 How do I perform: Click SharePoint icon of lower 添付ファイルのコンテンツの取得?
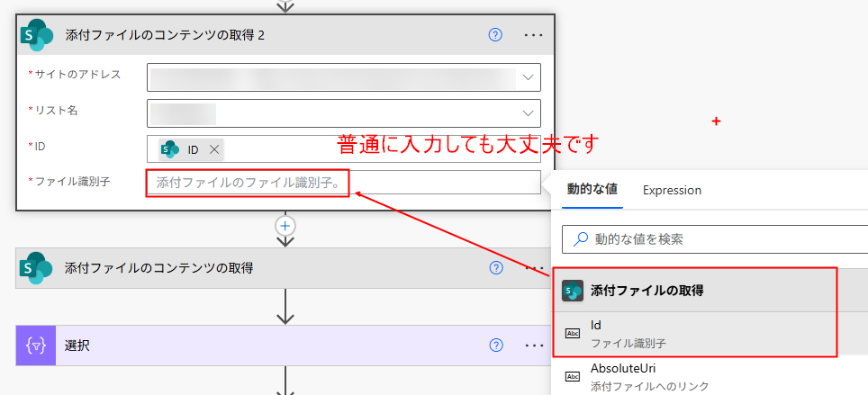click(x=37, y=268)
